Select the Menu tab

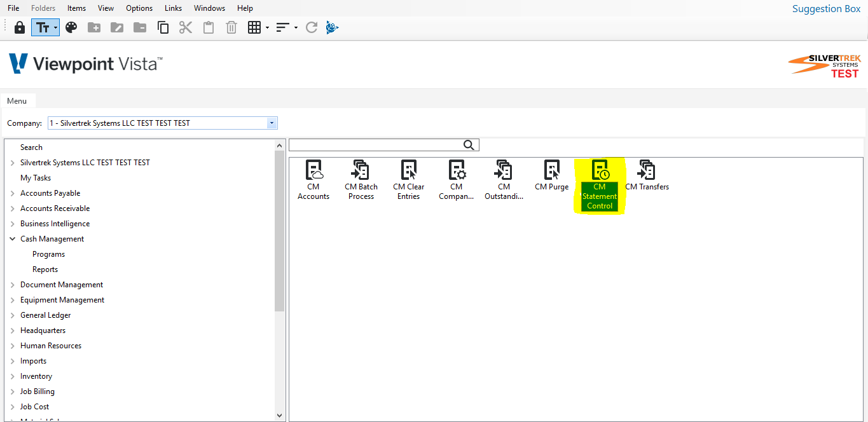click(x=17, y=101)
